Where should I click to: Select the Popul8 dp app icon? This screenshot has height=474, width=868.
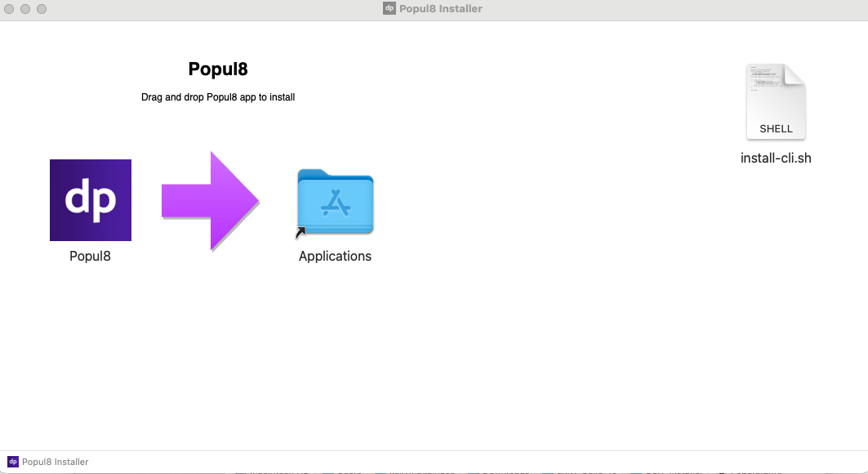click(x=91, y=200)
